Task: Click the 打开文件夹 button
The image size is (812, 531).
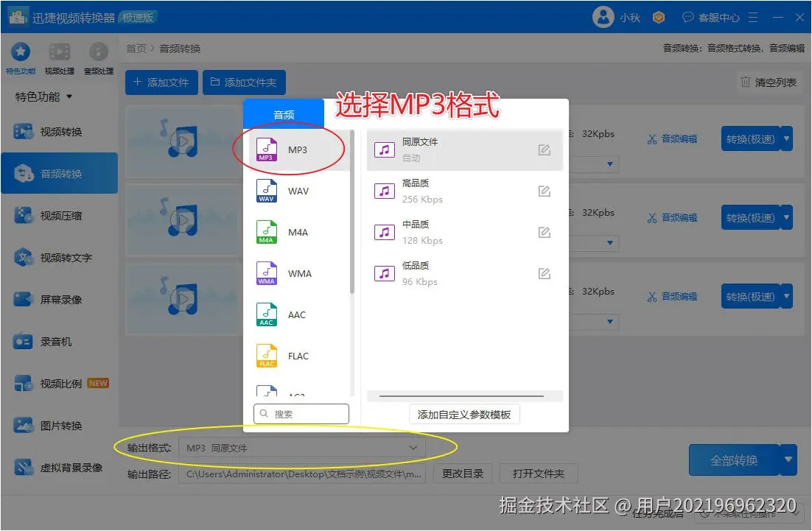Action: pyautogui.click(x=539, y=474)
